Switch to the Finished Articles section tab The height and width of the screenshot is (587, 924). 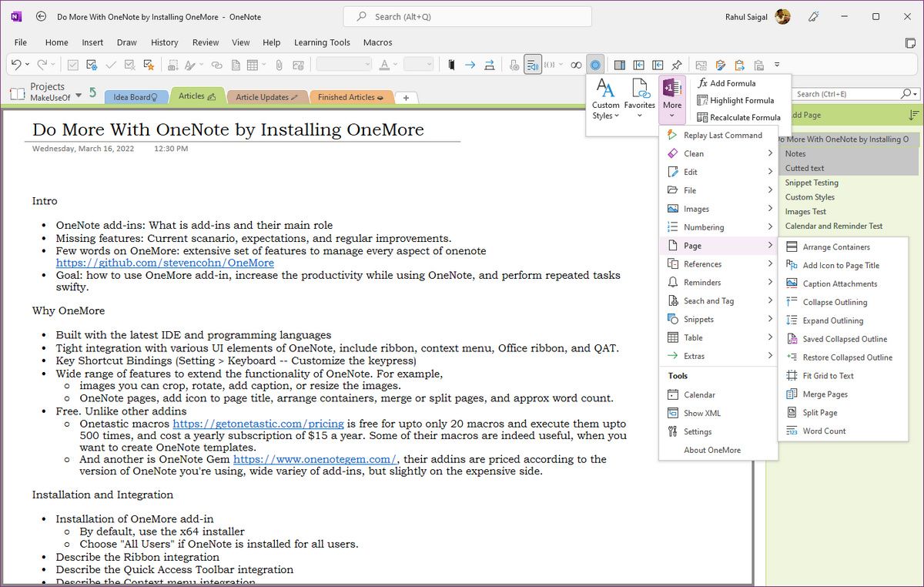point(350,97)
